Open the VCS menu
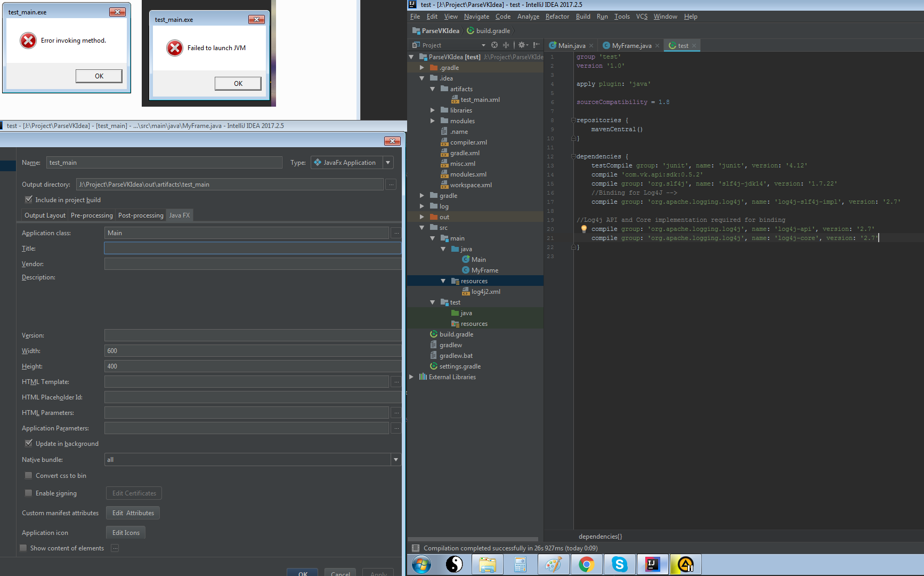 click(642, 17)
